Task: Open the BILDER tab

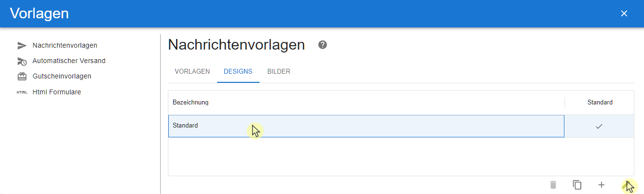Action: (279, 71)
